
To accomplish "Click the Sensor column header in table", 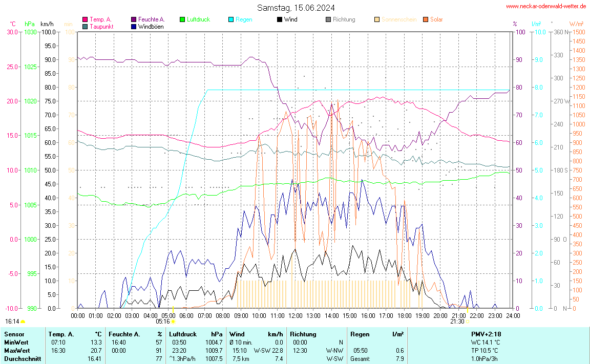I will coord(14,334).
